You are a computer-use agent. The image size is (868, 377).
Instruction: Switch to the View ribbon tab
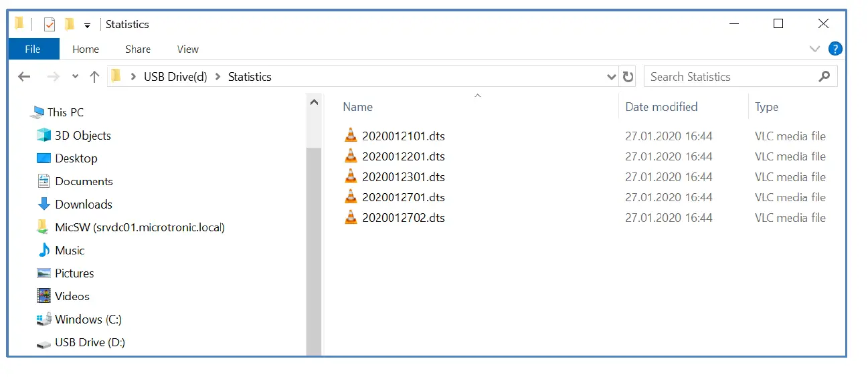point(187,49)
